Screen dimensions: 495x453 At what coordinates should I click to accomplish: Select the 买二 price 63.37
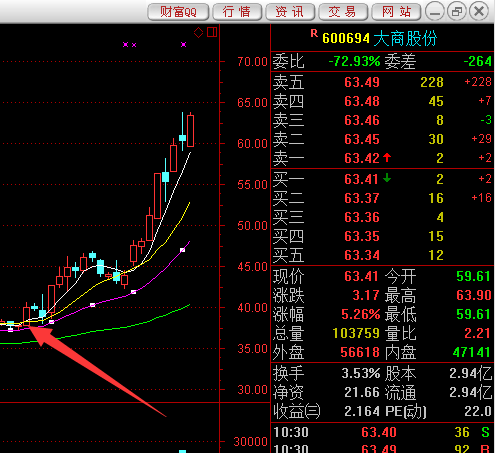tap(362, 198)
